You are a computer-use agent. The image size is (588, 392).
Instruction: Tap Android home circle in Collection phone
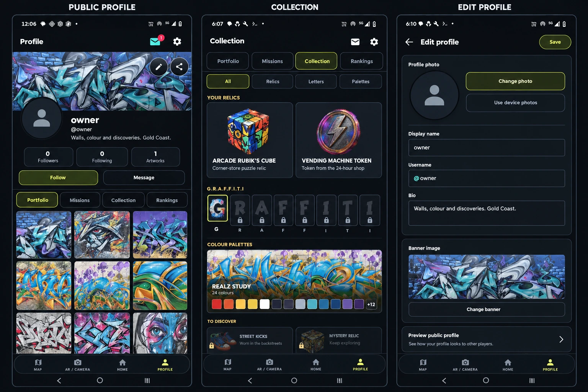294,381
